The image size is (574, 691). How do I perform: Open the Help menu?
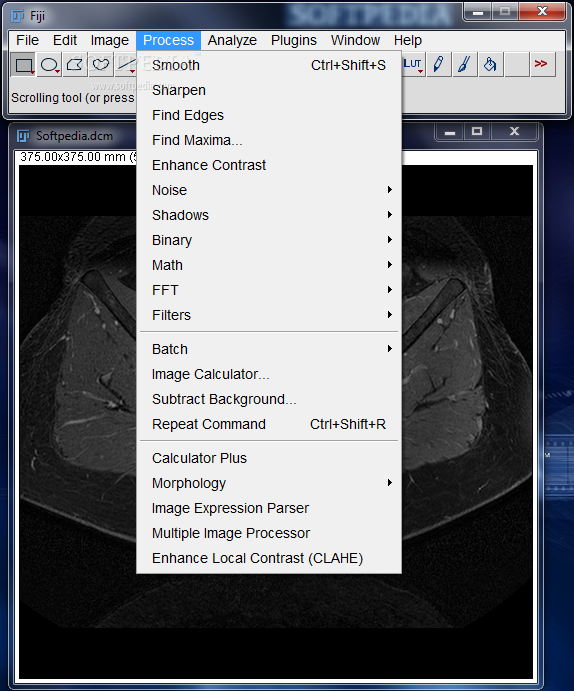click(x=408, y=40)
